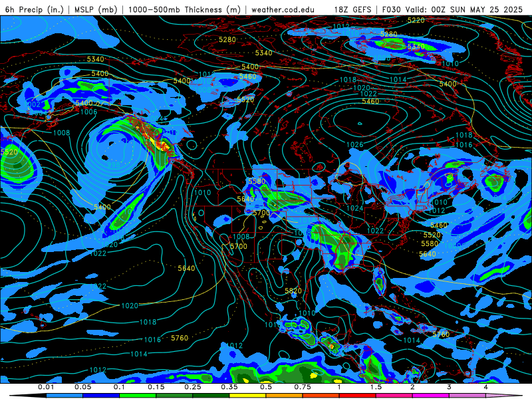Click the orange 0.5–0.75 legend swatch
The height and width of the screenshot is (399, 532).
(285, 396)
